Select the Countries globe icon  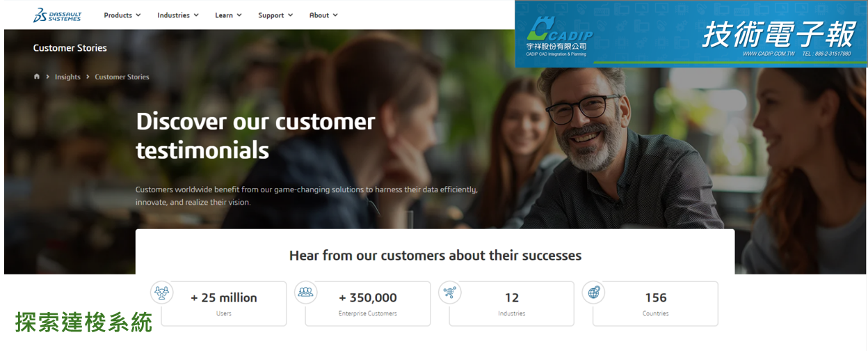593,292
